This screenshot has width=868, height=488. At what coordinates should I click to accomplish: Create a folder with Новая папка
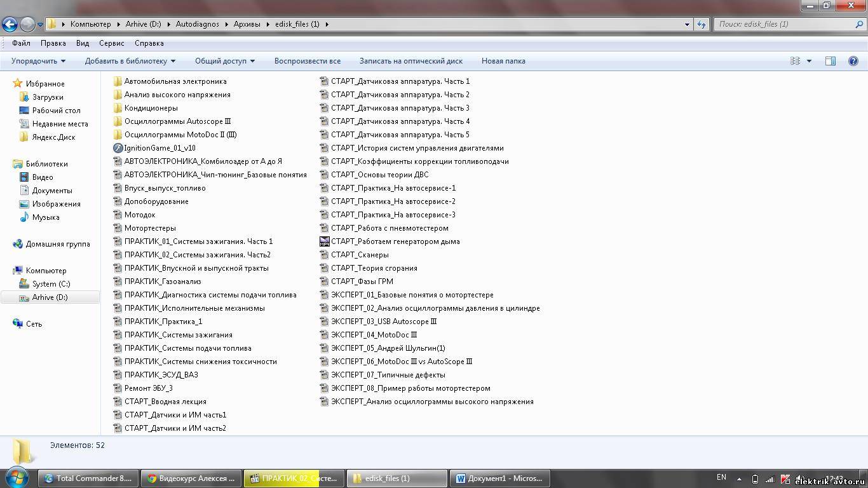click(x=503, y=61)
